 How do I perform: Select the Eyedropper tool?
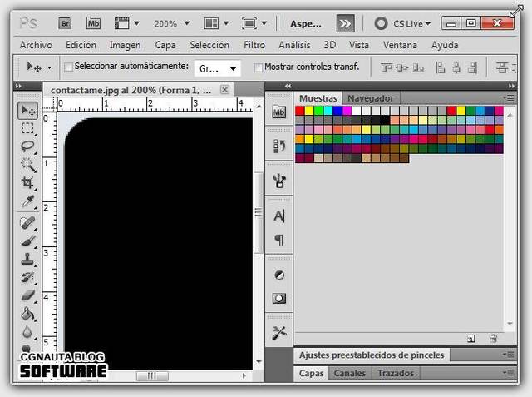pos(27,201)
